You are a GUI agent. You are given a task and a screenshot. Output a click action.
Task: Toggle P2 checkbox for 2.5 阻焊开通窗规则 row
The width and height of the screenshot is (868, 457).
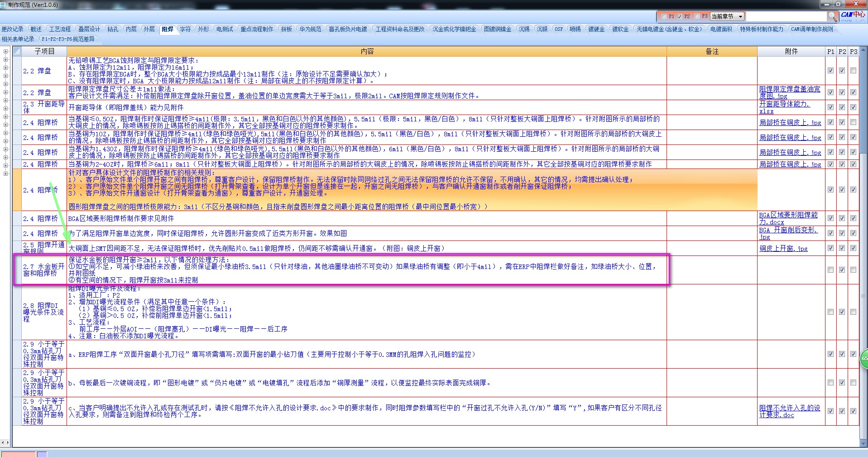842,248
